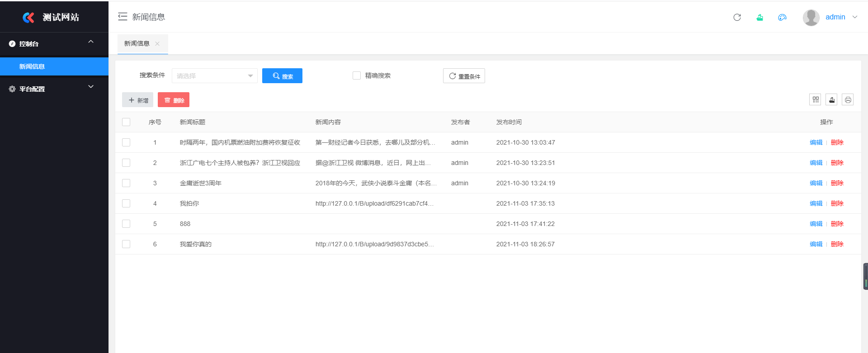Open the 搜索条件 请选择 dropdown

pyautogui.click(x=215, y=75)
